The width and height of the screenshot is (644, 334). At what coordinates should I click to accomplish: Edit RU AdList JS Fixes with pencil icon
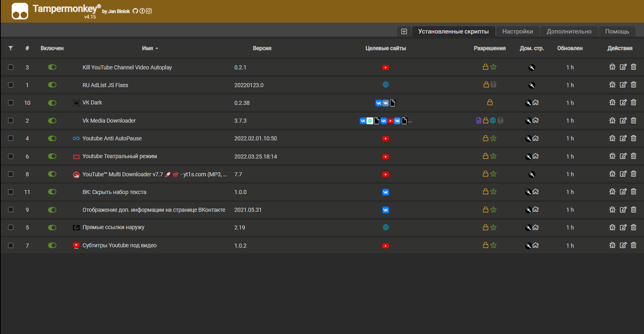(623, 85)
